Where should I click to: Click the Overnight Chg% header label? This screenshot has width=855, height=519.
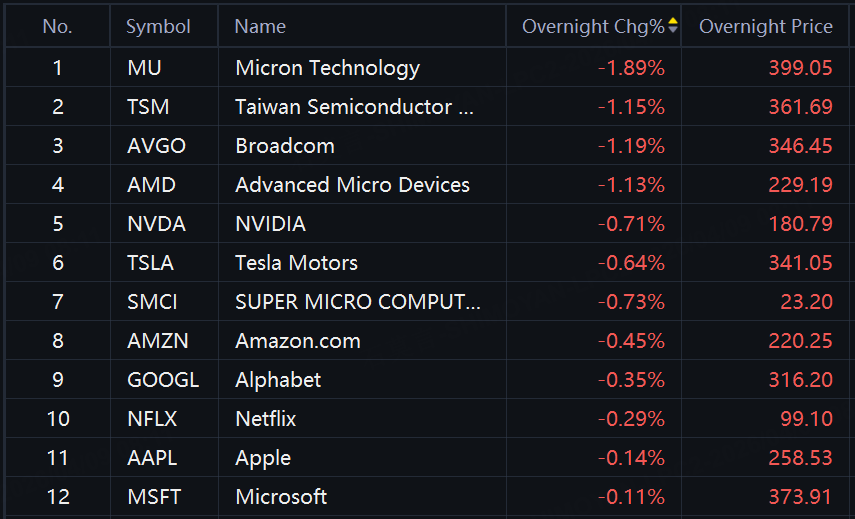[x=592, y=27]
